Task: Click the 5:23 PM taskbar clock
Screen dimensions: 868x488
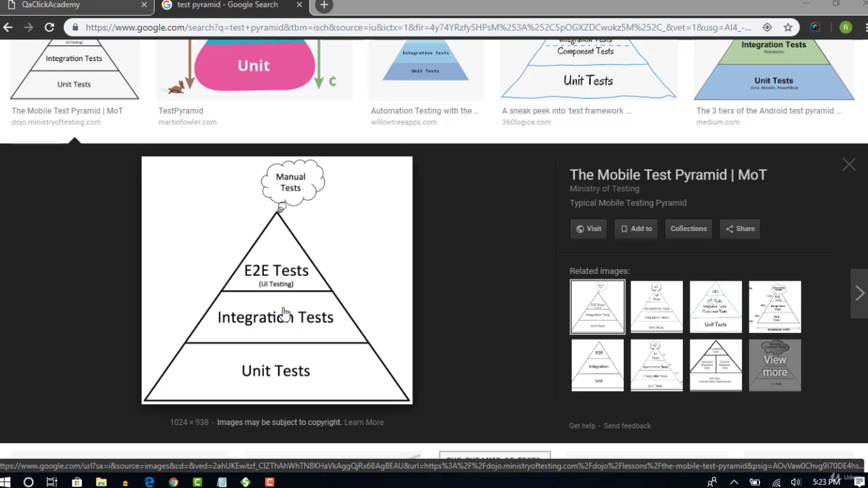Action: pos(826,482)
